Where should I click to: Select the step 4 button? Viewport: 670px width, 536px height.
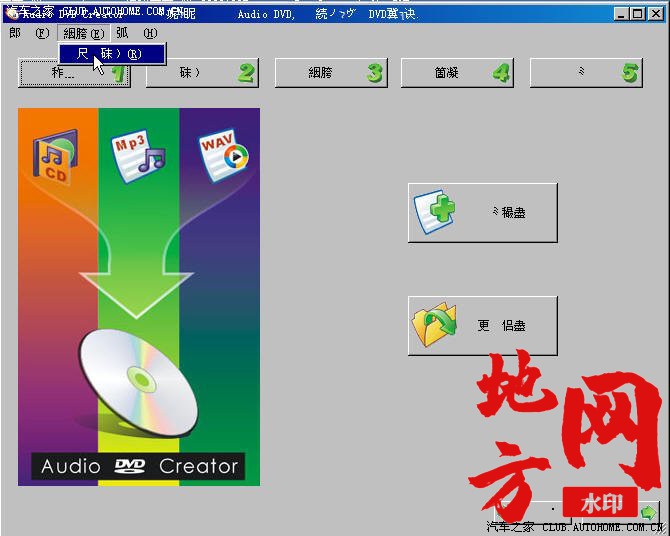pos(457,73)
